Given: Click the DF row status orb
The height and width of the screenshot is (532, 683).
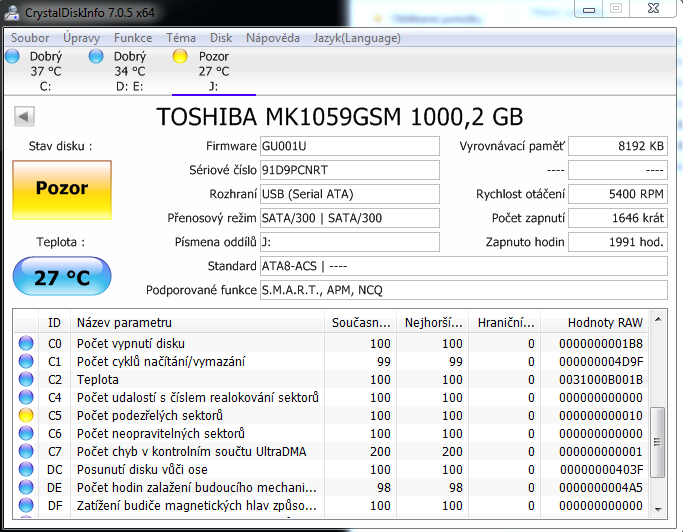Looking at the screenshot, I should (26, 505).
